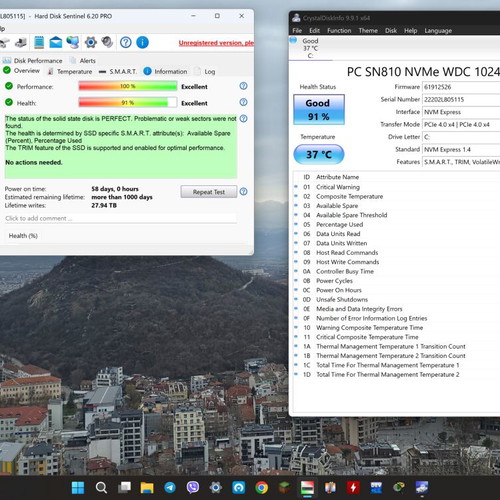This screenshot has width=500, height=500.
Task: Click the Attribute Name column header
Action: tap(337, 177)
